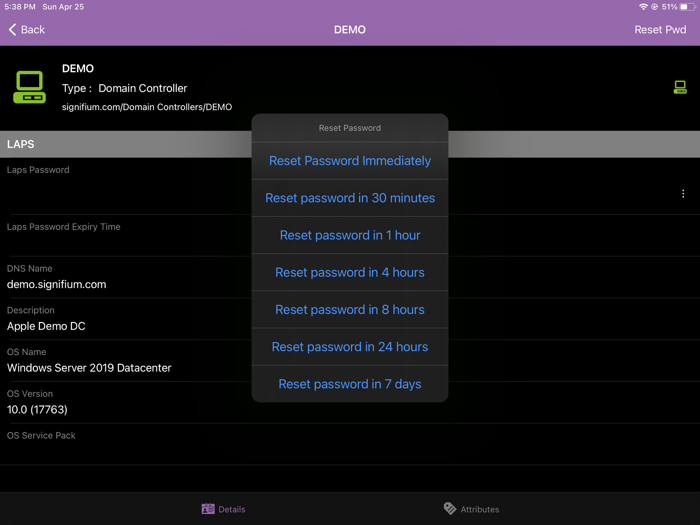
Task: Choose Reset password in 1 hour
Action: pyautogui.click(x=350, y=235)
